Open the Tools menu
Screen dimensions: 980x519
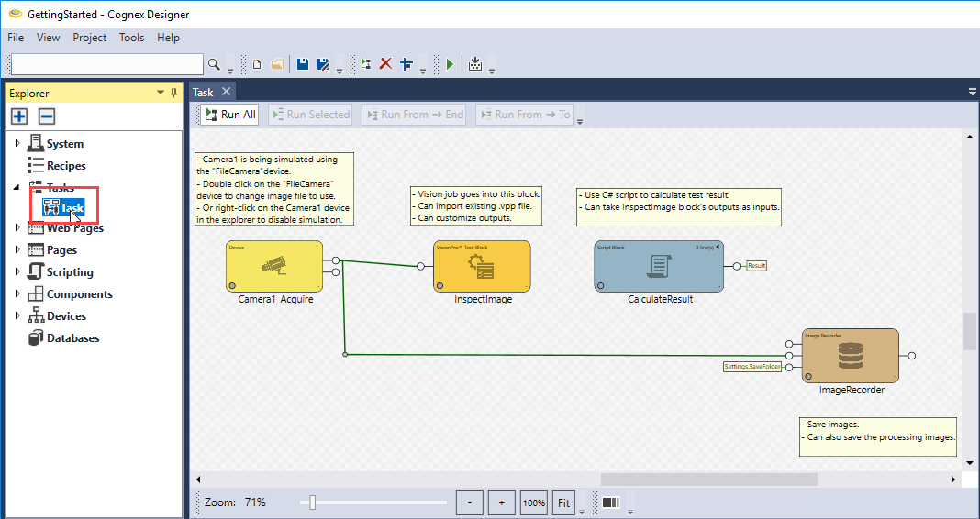click(x=131, y=38)
